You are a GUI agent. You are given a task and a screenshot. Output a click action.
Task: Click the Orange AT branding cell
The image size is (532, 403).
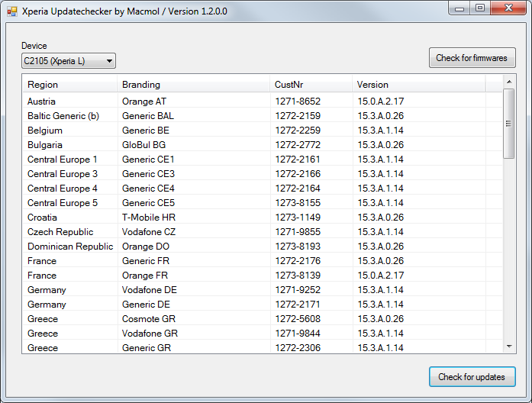pos(144,102)
